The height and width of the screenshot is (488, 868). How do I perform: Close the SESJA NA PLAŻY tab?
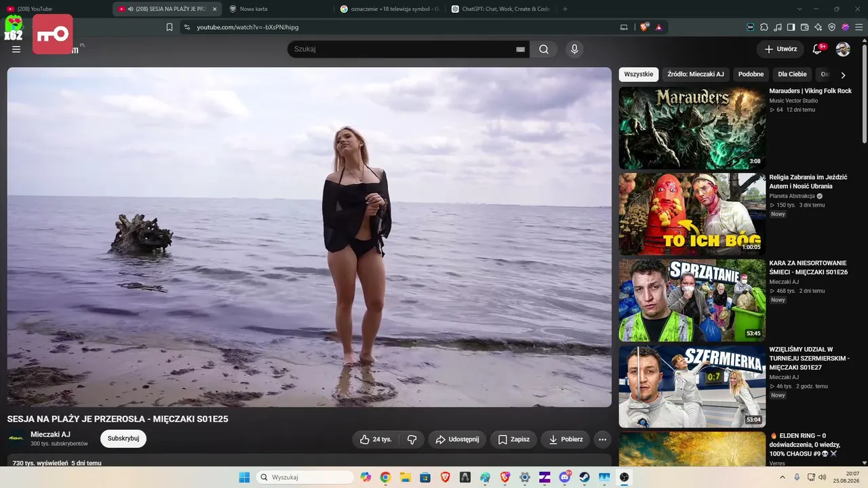214,9
